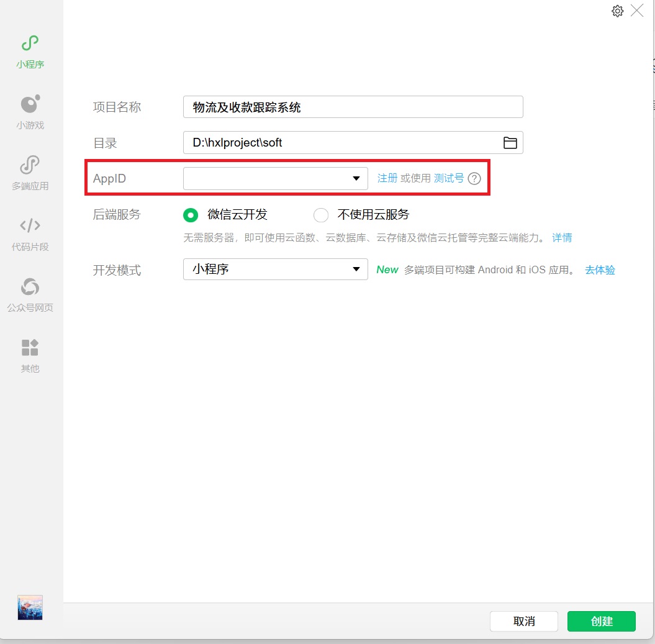This screenshot has width=655, height=644.
Task: Click the 去体验 link
Action: point(600,270)
